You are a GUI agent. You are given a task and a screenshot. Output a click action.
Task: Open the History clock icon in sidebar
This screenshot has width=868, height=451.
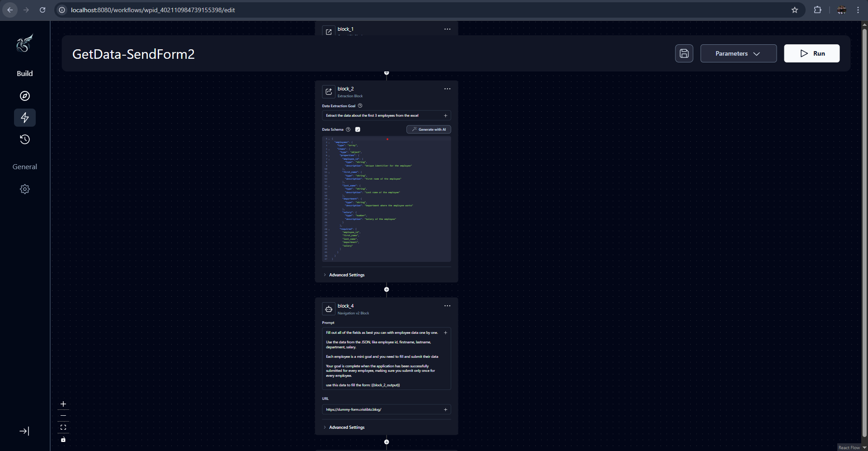[x=25, y=139]
